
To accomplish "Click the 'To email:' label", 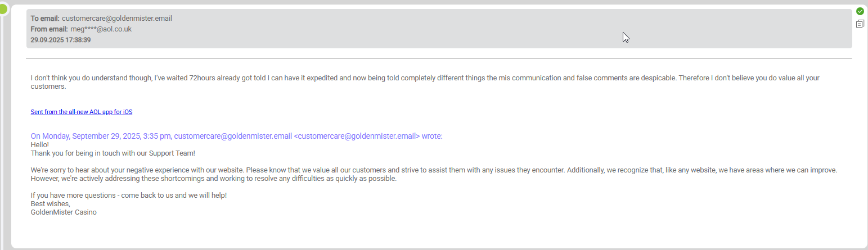I will (x=45, y=18).
